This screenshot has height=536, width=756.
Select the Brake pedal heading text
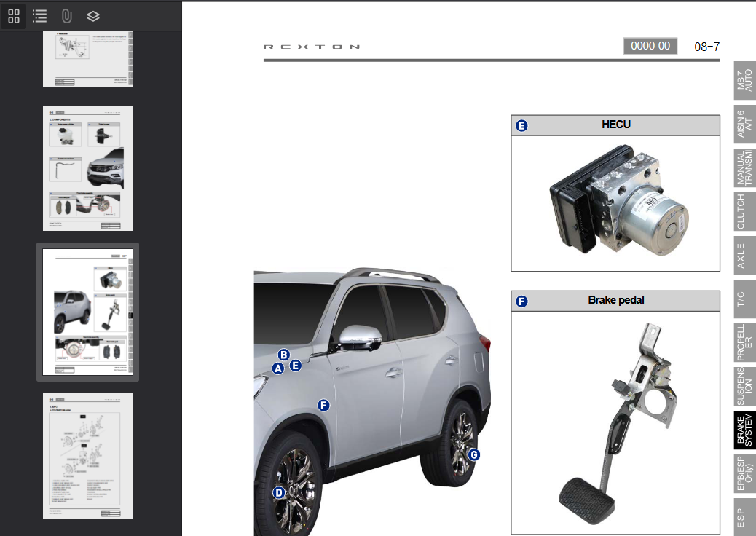[615, 300]
